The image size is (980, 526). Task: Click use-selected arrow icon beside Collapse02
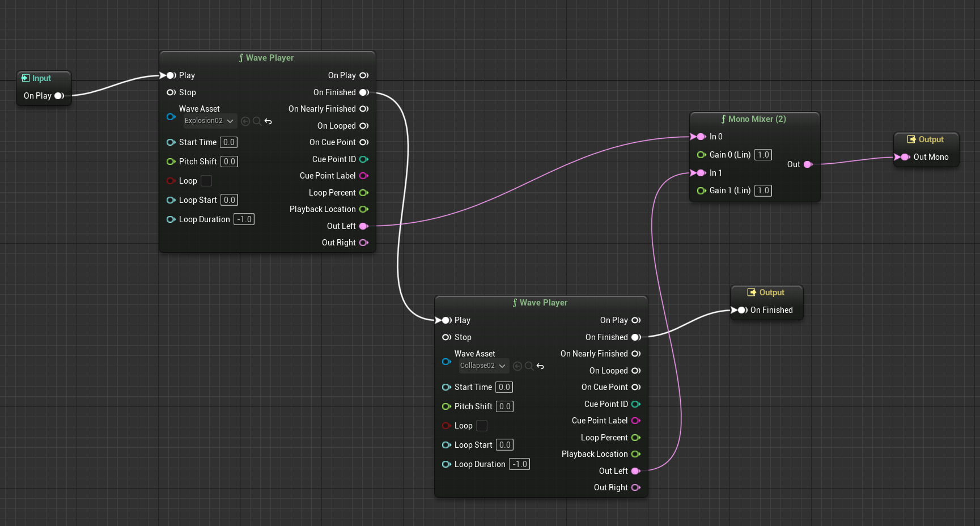[x=517, y=366]
